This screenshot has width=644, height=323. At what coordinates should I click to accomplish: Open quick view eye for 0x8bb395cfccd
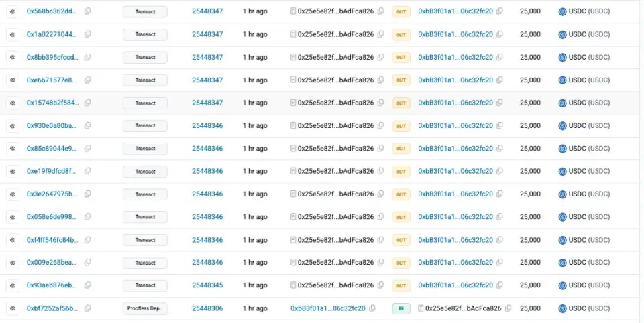click(13, 58)
